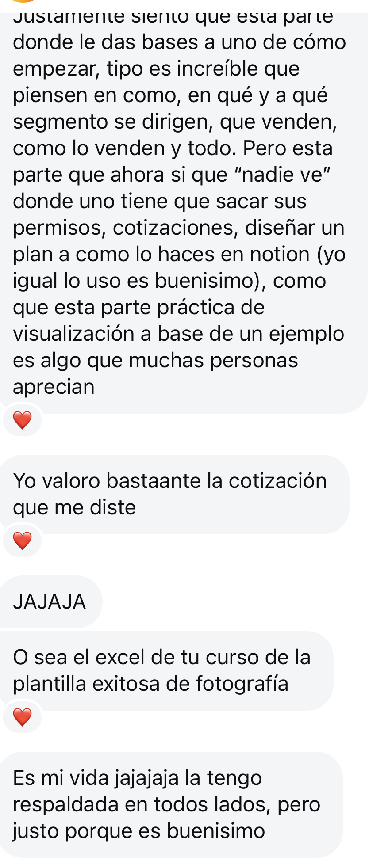Click the text 'permisos, cotizaciones, diseñar un'
This screenshot has height=868, width=392.
179,228
